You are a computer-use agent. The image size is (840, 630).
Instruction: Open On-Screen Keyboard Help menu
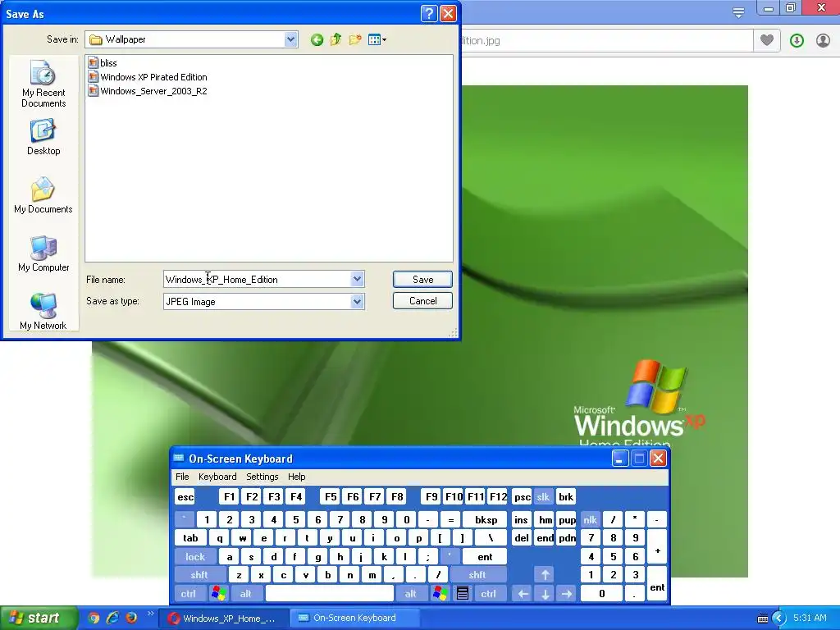click(x=297, y=477)
